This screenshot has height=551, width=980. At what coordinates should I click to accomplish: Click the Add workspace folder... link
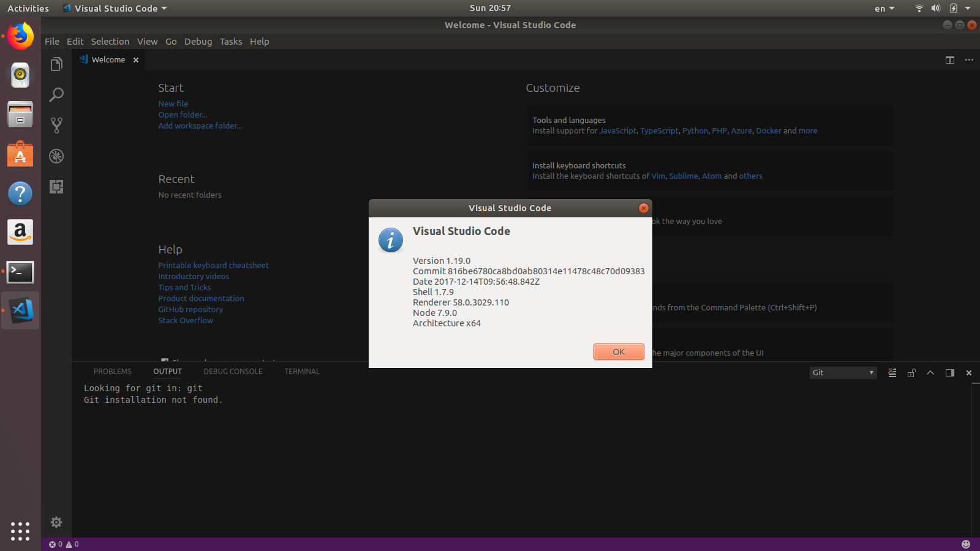point(200,126)
